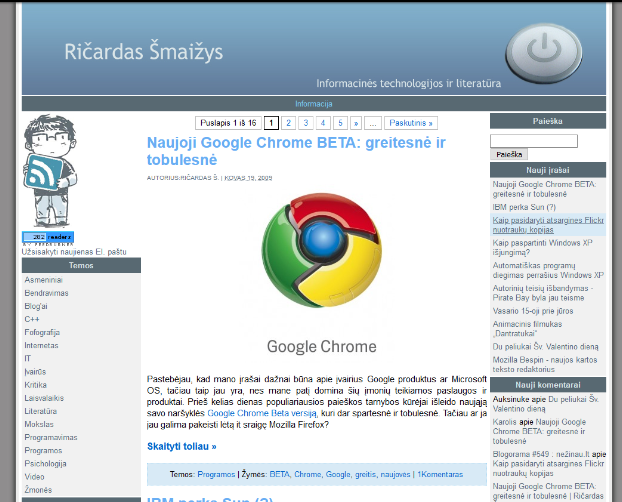Open recent post Autorinių teisių išbandymas Pirate Bay
The height and width of the screenshot is (502, 622).
(543, 293)
